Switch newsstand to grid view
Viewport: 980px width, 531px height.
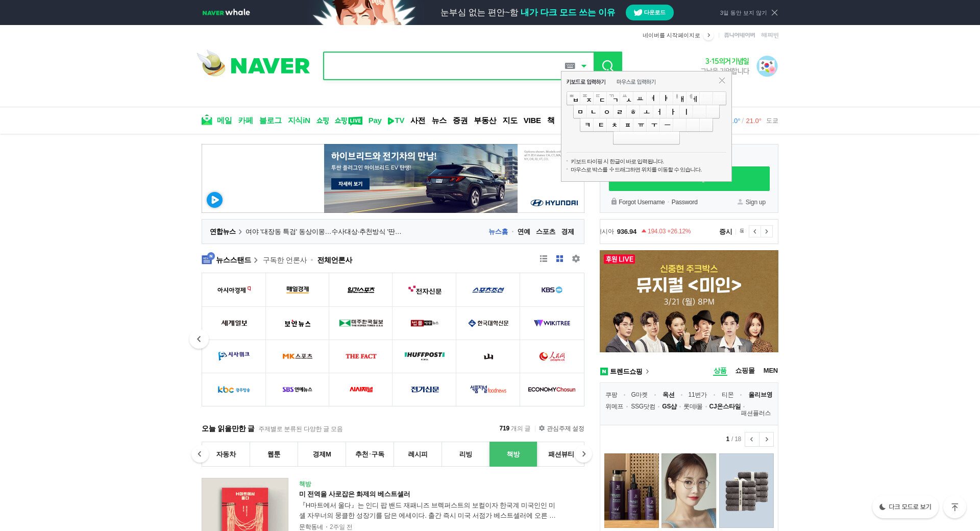pyautogui.click(x=559, y=259)
